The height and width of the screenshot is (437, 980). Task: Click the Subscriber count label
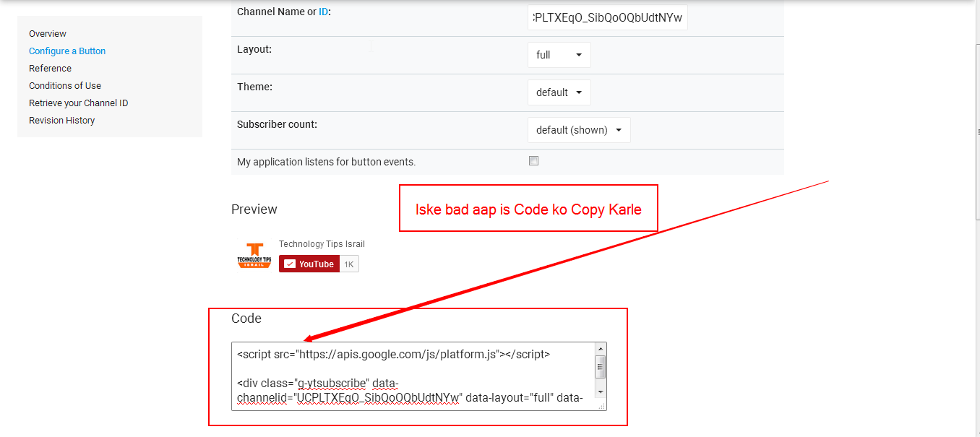(x=277, y=124)
